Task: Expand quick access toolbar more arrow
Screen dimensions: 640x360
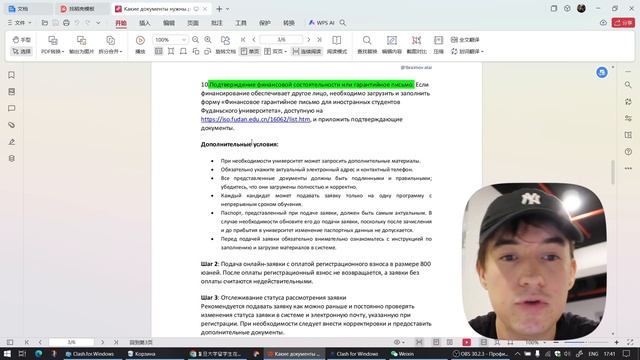Action: (x=98, y=23)
